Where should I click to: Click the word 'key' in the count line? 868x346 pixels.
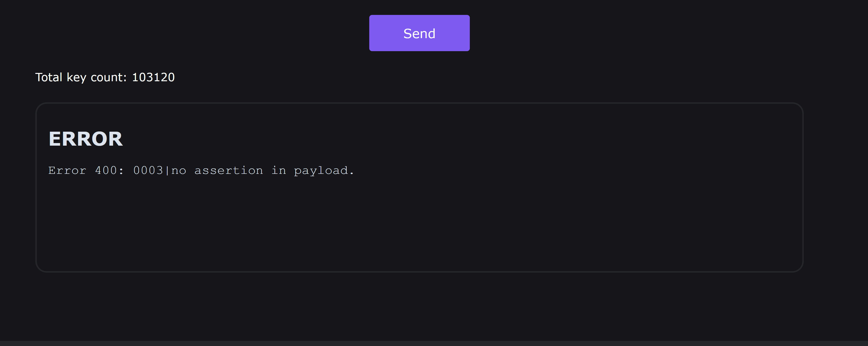tap(77, 78)
